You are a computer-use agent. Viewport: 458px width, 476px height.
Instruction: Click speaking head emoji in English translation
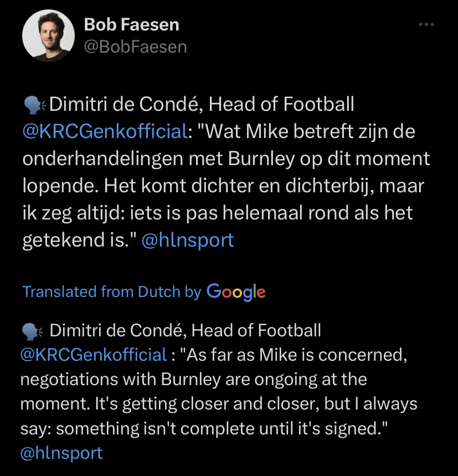(33, 331)
